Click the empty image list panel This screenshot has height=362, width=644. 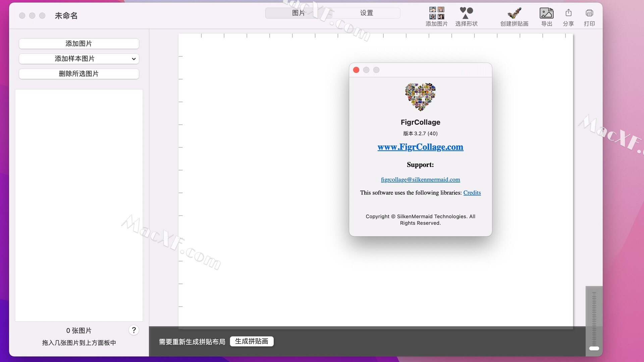pos(79,205)
